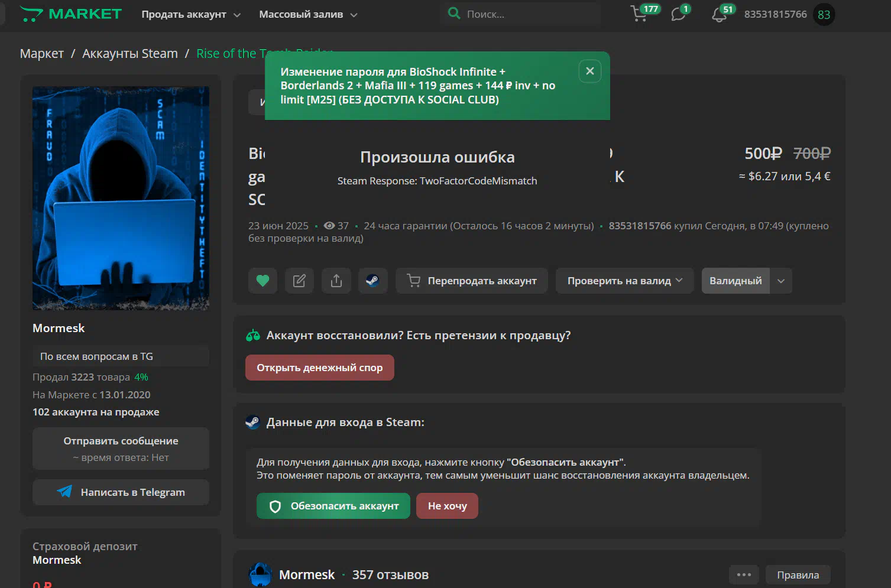Open the Steam profile icon button

373,281
